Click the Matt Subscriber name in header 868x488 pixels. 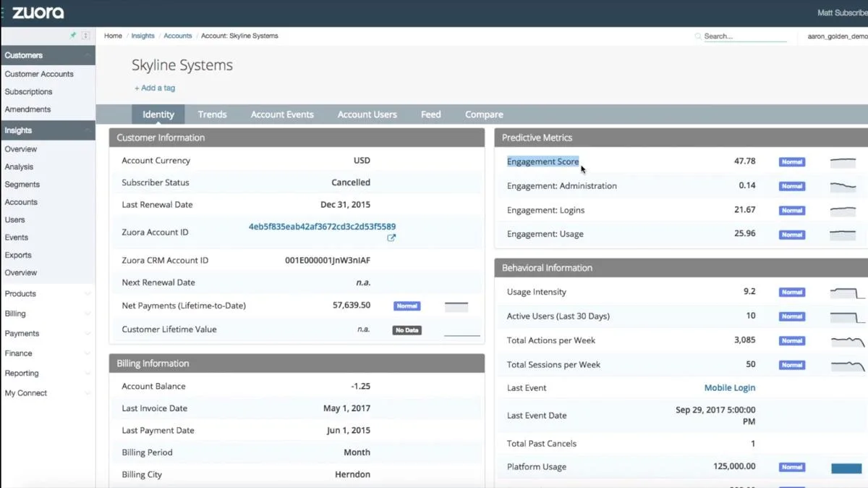point(843,13)
